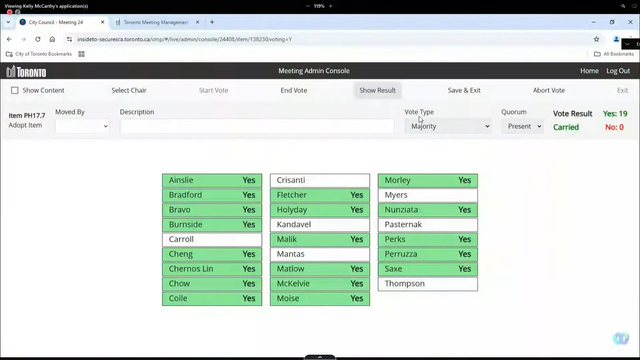Viewport: 640px width, 360px height.
Task: Select Malik's vote row
Action: pyautogui.click(x=320, y=239)
